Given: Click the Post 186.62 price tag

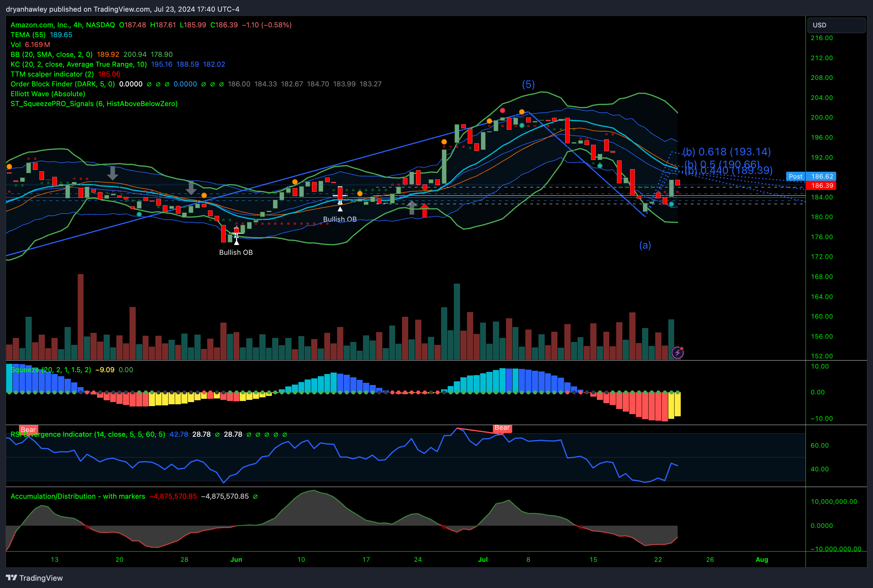Looking at the screenshot, I should point(811,176).
